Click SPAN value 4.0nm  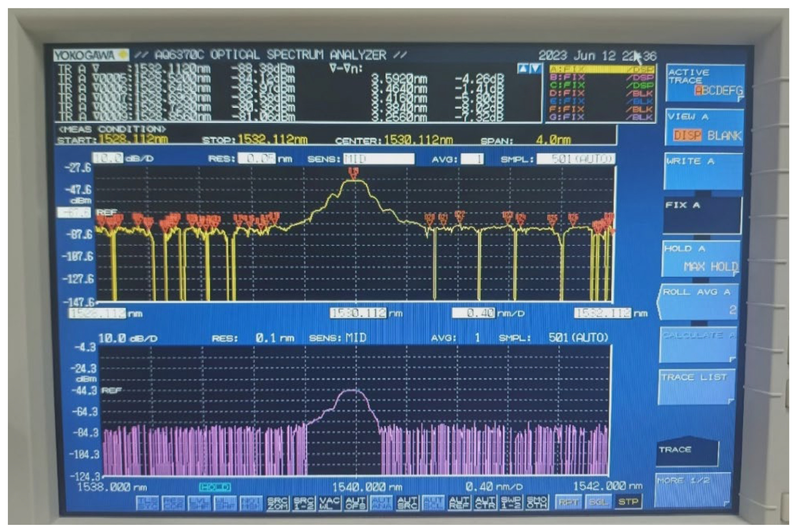click(553, 140)
